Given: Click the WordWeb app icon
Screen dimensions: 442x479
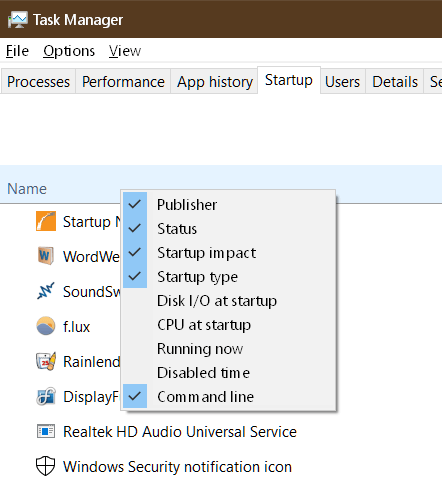Looking at the screenshot, I should pyautogui.click(x=46, y=256).
